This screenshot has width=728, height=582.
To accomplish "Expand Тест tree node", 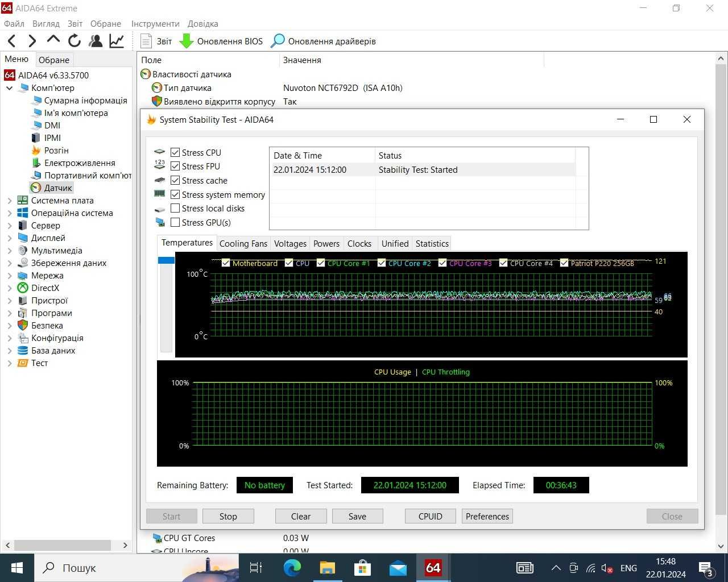I will coord(10,363).
